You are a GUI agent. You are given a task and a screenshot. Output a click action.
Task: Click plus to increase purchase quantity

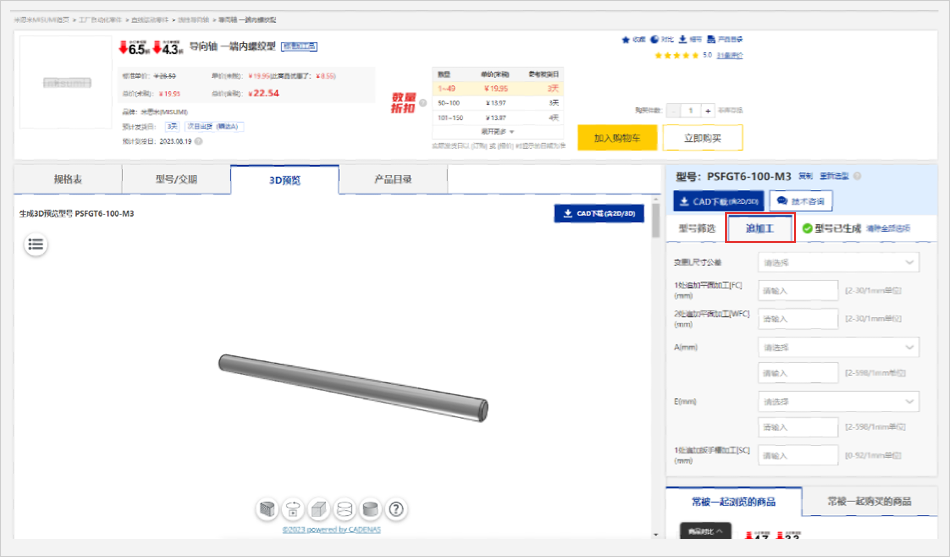[x=708, y=110]
